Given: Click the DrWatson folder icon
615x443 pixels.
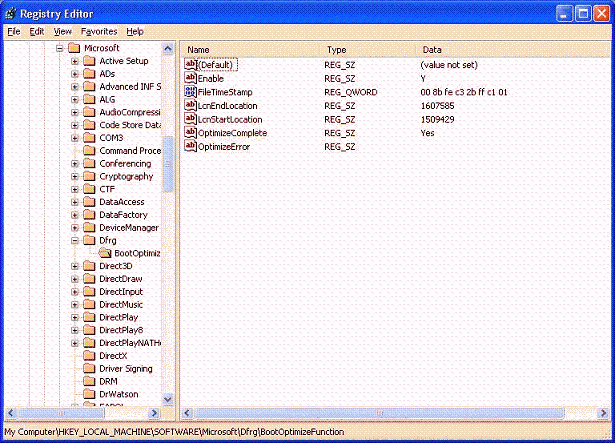Looking at the screenshot, I should pos(89,394).
